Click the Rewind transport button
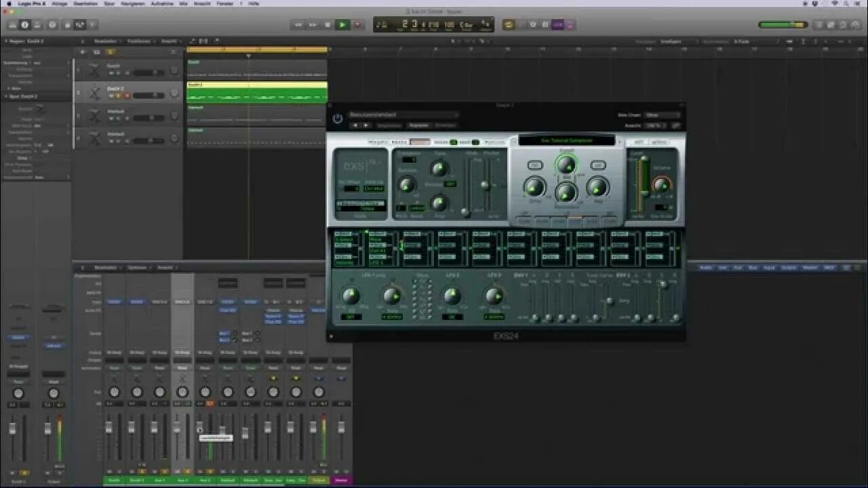Screen dimensions: 868x488 pos(298,25)
